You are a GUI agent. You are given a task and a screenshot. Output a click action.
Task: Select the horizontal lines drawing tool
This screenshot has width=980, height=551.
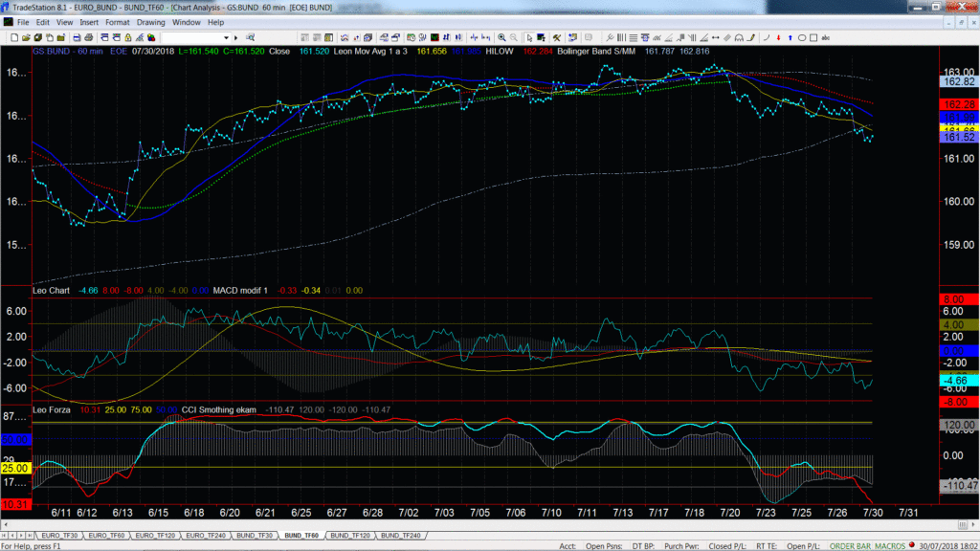(x=634, y=37)
